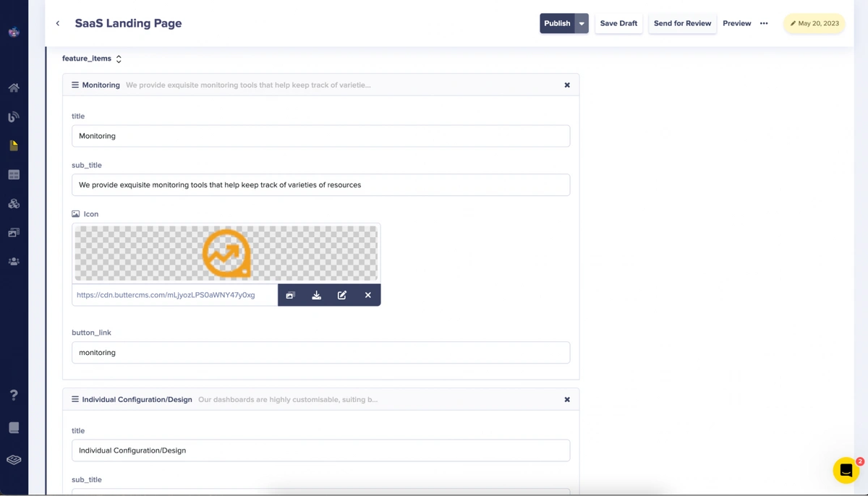Collapse the feature_items section

(119, 59)
